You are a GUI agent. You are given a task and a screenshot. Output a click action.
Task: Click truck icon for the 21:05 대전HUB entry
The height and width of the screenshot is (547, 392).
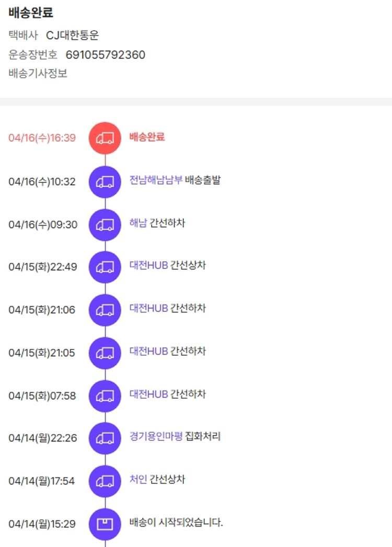[x=105, y=353]
